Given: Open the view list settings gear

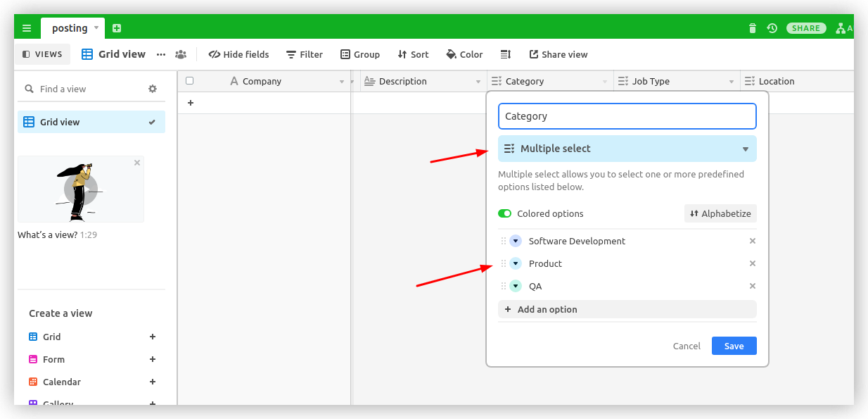Looking at the screenshot, I should [153, 89].
